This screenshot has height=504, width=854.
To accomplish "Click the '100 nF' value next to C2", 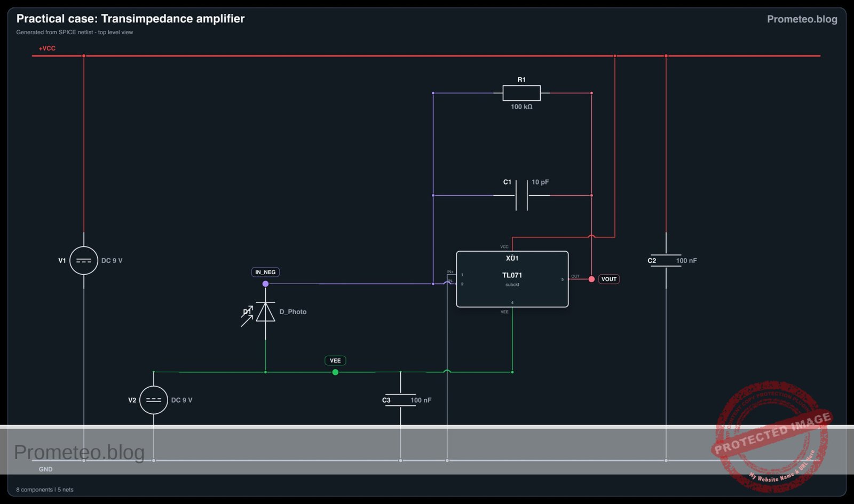I will pyautogui.click(x=686, y=261).
